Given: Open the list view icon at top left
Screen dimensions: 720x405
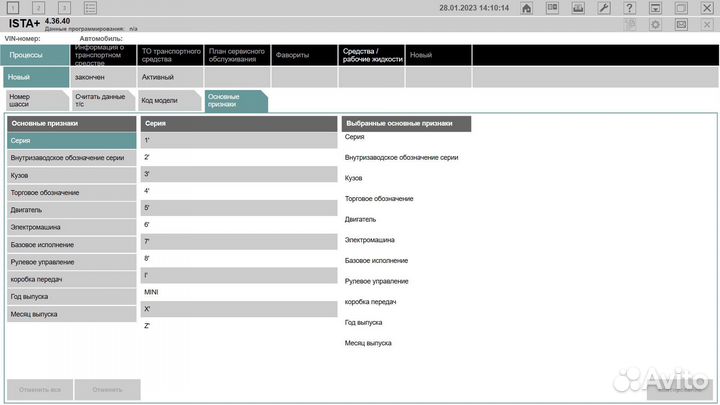Looking at the screenshot, I should [x=90, y=8].
